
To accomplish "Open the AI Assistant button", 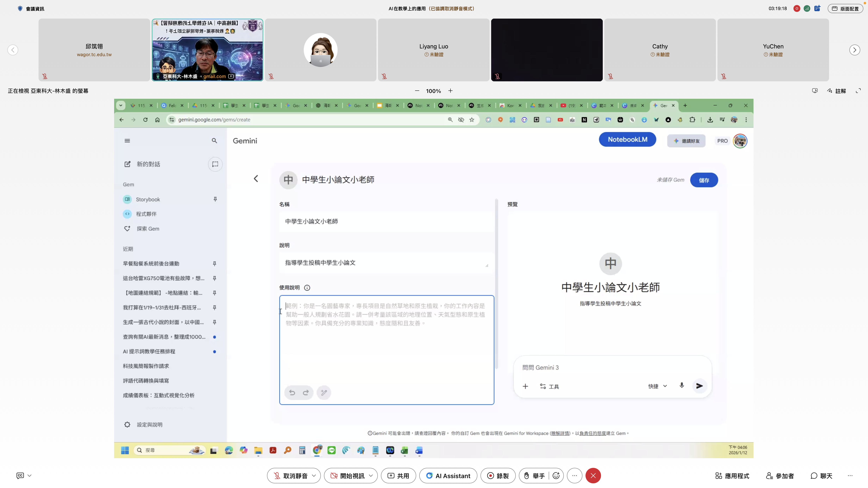I will [x=448, y=476].
